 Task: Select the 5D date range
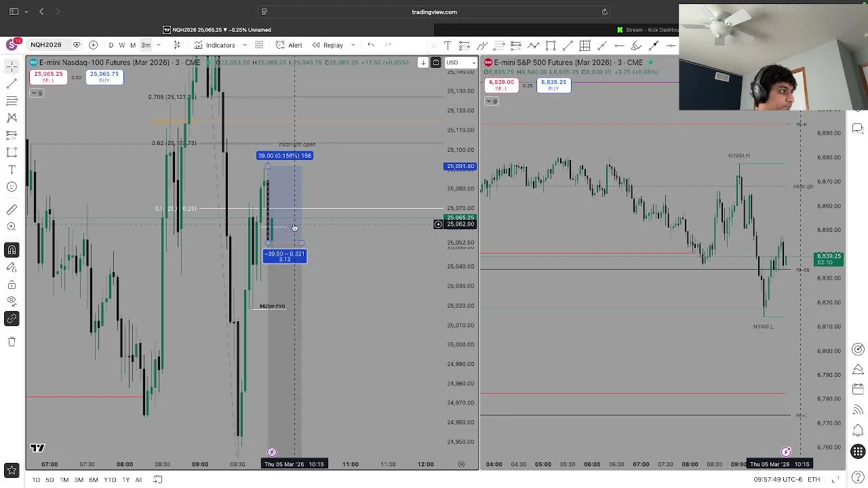(50, 480)
